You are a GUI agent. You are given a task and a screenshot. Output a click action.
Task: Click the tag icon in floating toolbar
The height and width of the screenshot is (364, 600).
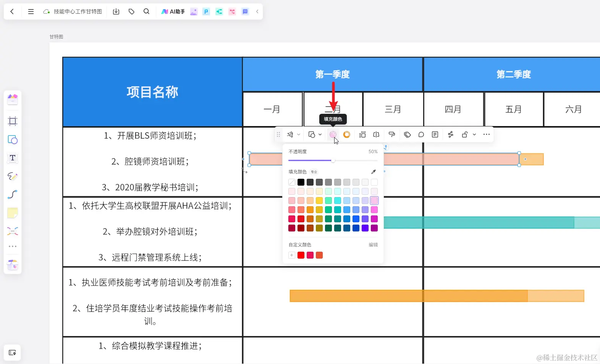click(408, 134)
